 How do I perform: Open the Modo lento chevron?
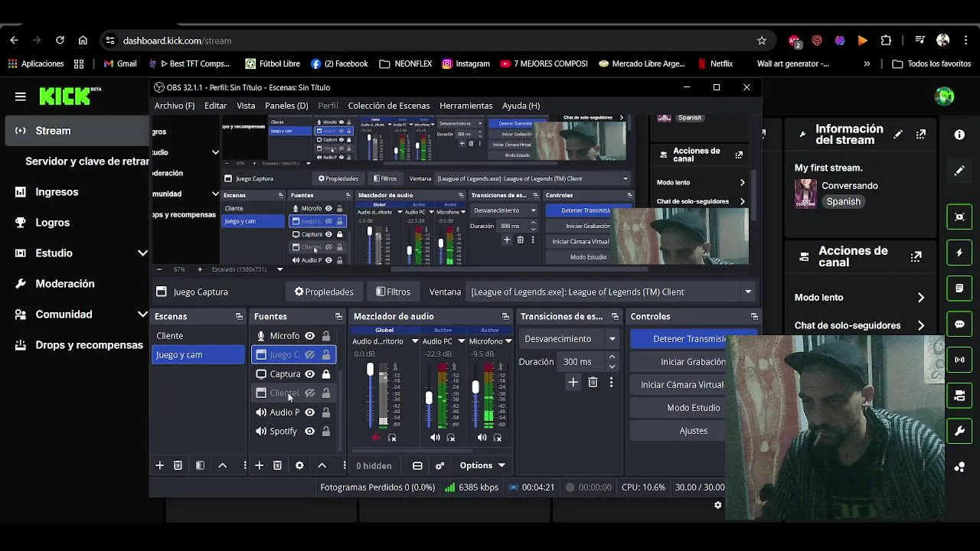pyautogui.click(x=921, y=298)
